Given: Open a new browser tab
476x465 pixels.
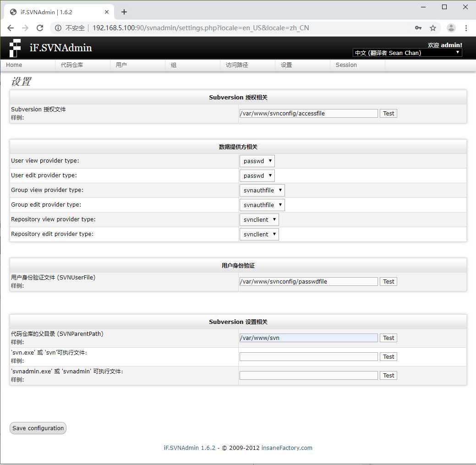Looking at the screenshot, I should pyautogui.click(x=124, y=12).
